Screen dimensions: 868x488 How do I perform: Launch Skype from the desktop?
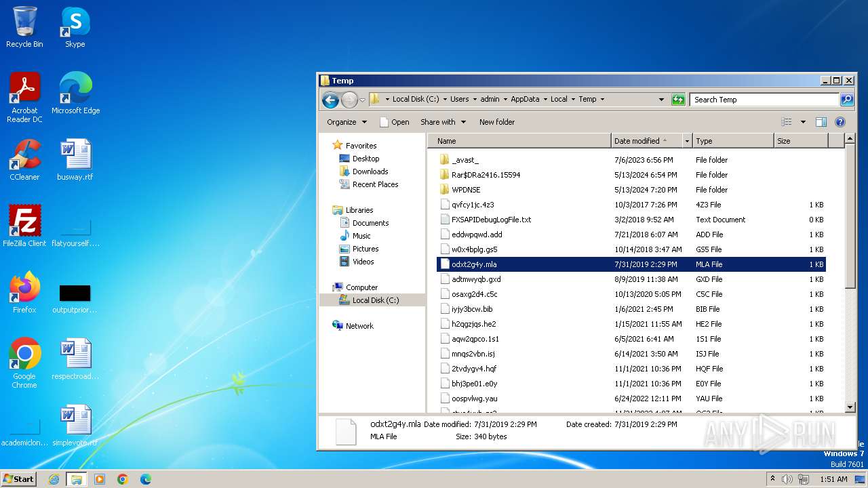(x=75, y=27)
